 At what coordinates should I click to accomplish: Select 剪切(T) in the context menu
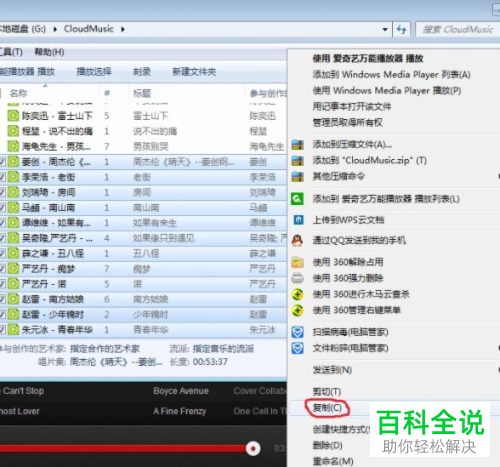tap(327, 391)
